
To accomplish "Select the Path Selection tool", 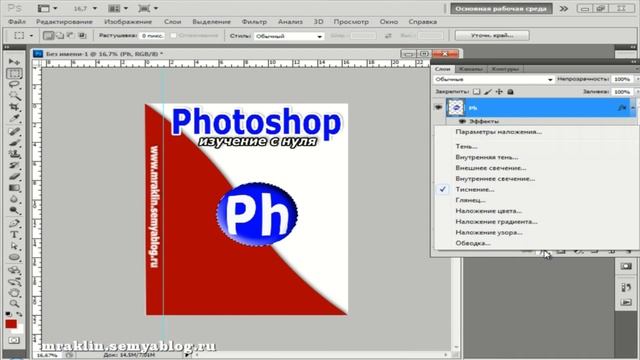I will (x=14, y=246).
